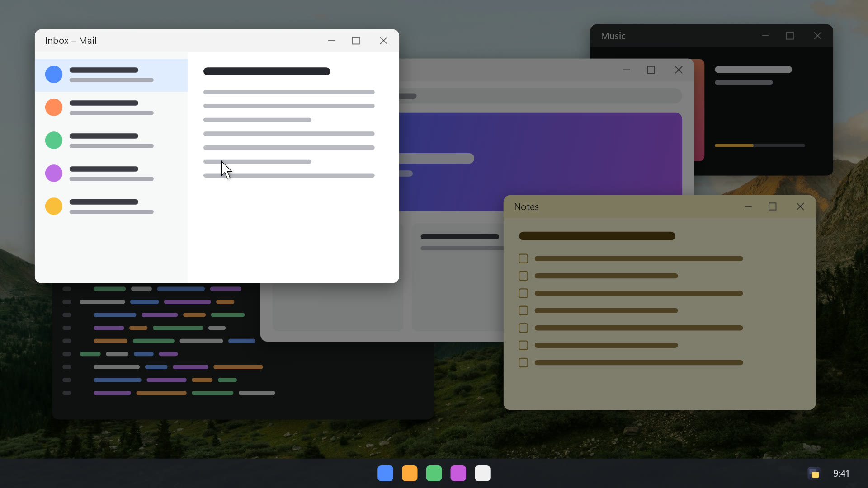Check the first checkbox in Notes

(524, 258)
